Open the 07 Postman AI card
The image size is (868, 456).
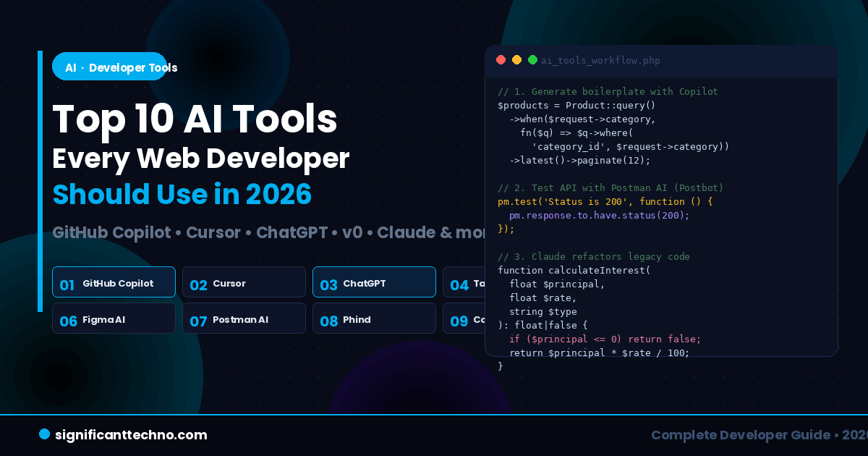(x=244, y=318)
